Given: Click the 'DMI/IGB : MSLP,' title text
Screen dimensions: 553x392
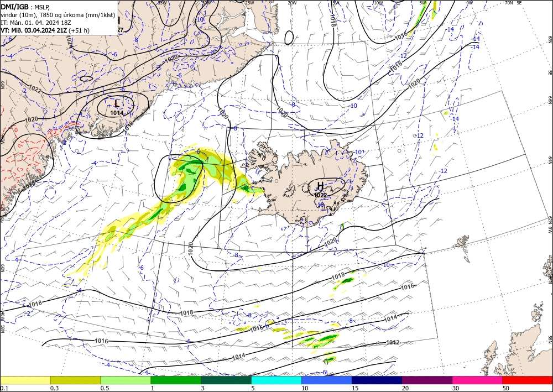Looking at the screenshot, I should [x=25, y=7].
